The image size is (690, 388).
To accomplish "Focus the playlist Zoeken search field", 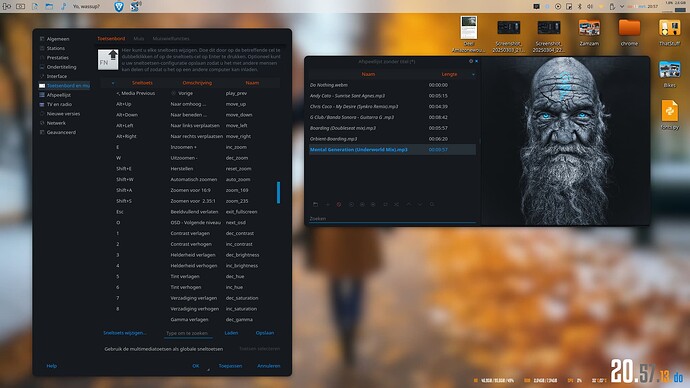I will (392, 219).
